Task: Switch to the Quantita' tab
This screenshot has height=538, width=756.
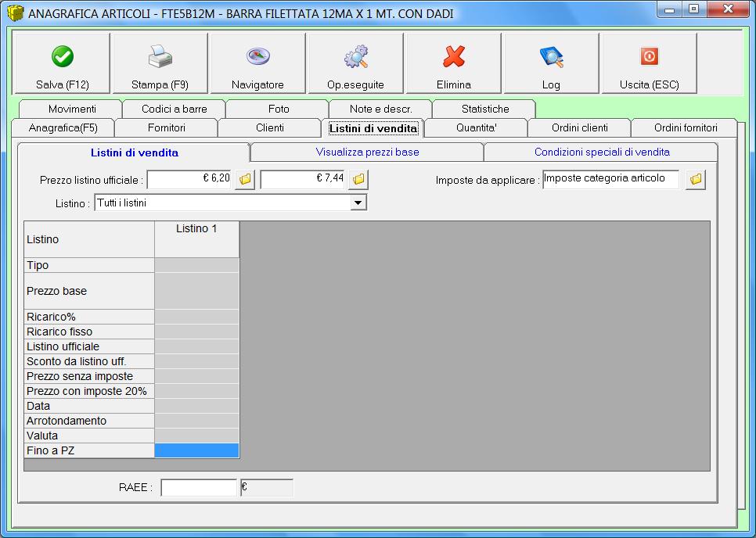Action: pos(477,128)
